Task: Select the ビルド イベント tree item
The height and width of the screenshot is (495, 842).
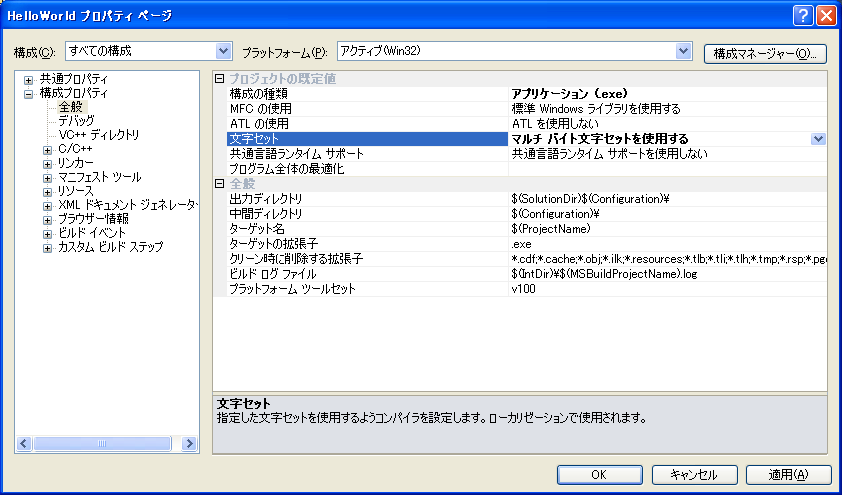Action: pos(92,233)
